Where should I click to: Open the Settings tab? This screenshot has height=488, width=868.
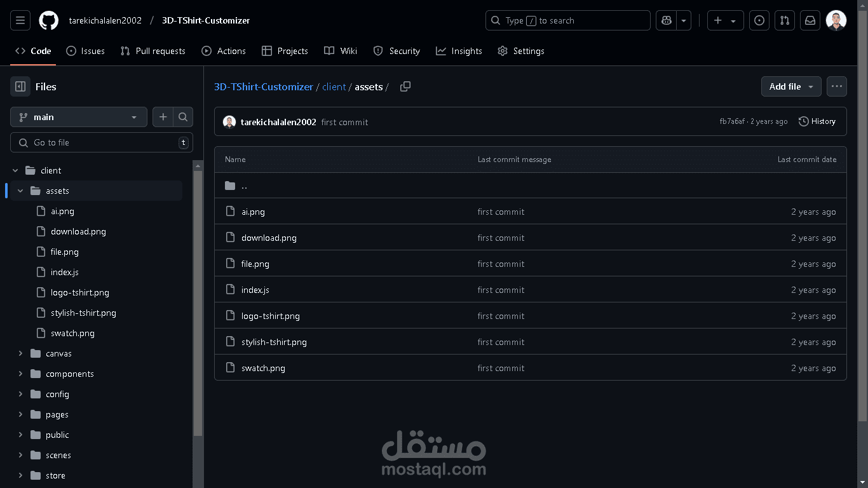pyautogui.click(x=521, y=51)
